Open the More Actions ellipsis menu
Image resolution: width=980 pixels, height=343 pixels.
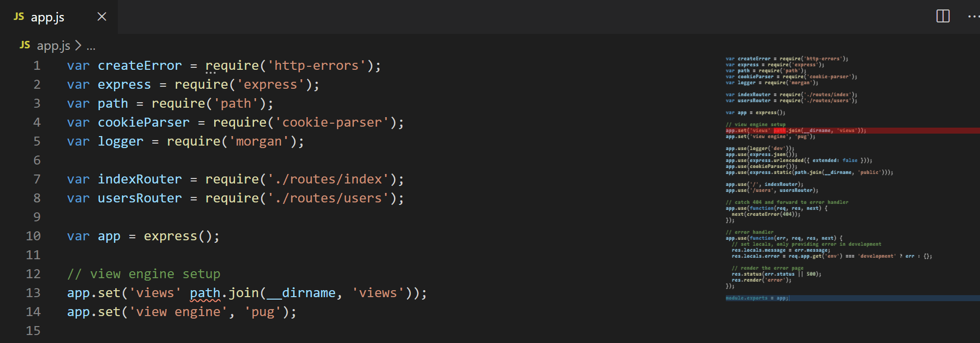tap(973, 16)
